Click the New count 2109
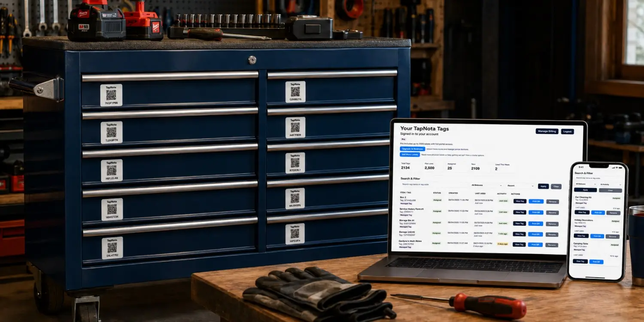This screenshot has height=322, width=644. [x=475, y=169]
